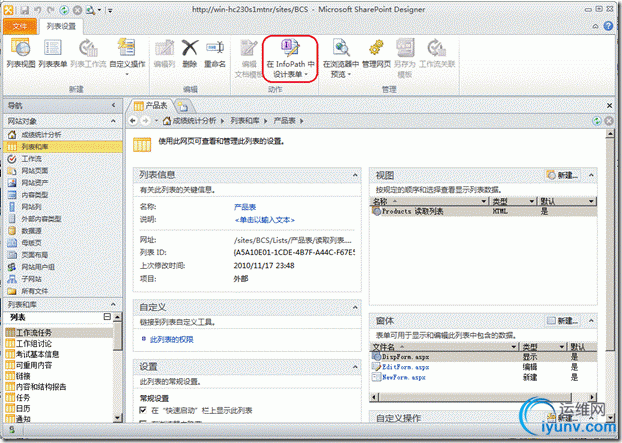Click the refresh icon at breadcrumb right
The image size is (622, 443).
[x=597, y=121]
